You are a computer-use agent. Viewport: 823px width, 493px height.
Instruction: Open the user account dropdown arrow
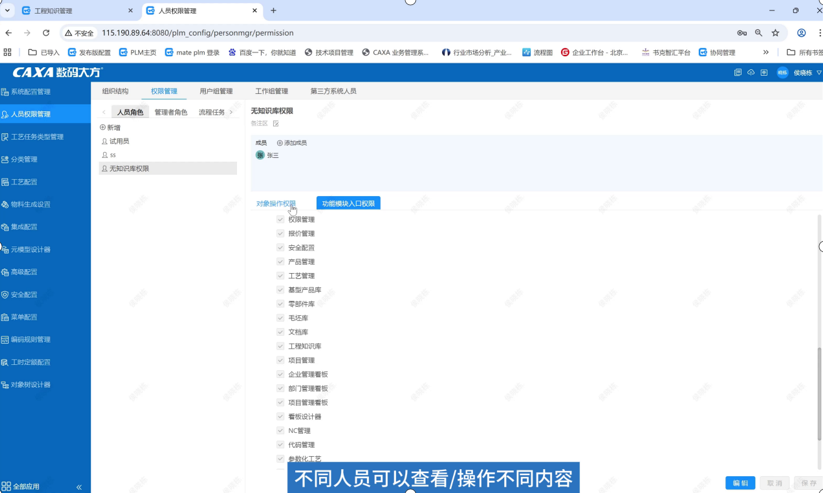pos(818,73)
